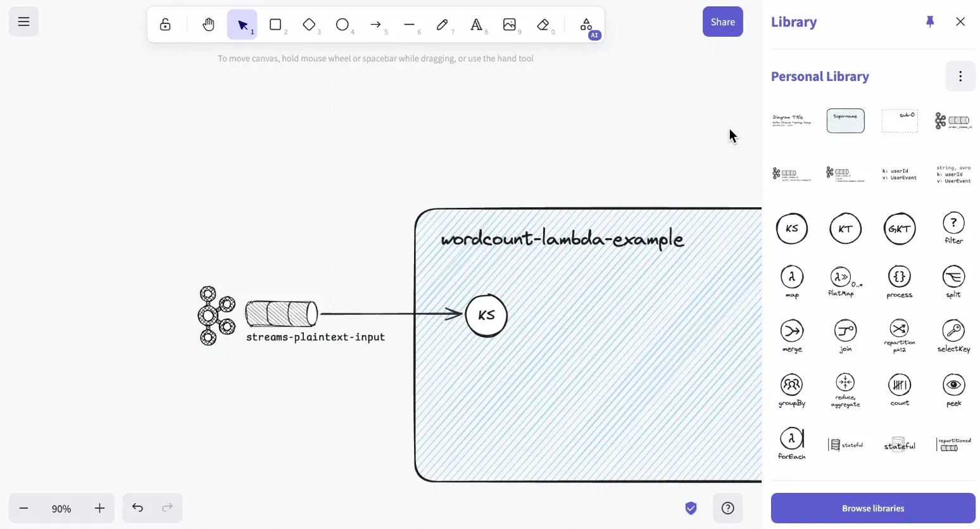Select the Arrow tool
980x529 pixels.
coord(376,25)
